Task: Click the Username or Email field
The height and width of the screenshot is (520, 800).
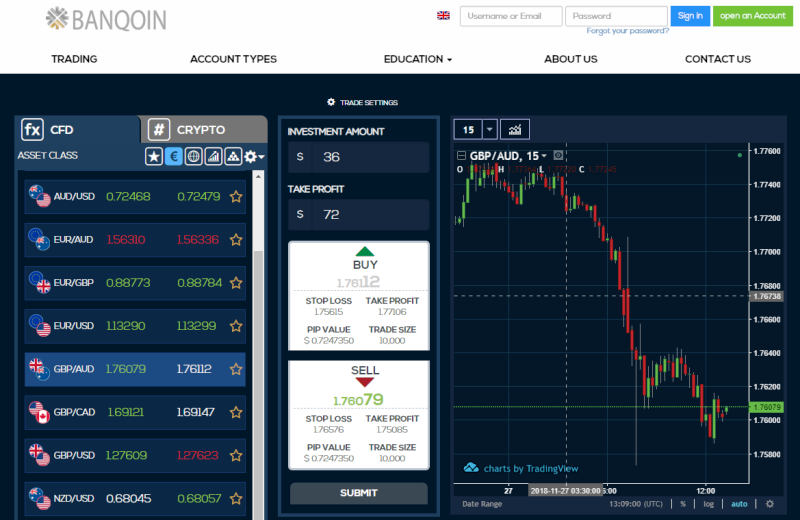Action: click(x=511, y=16)
